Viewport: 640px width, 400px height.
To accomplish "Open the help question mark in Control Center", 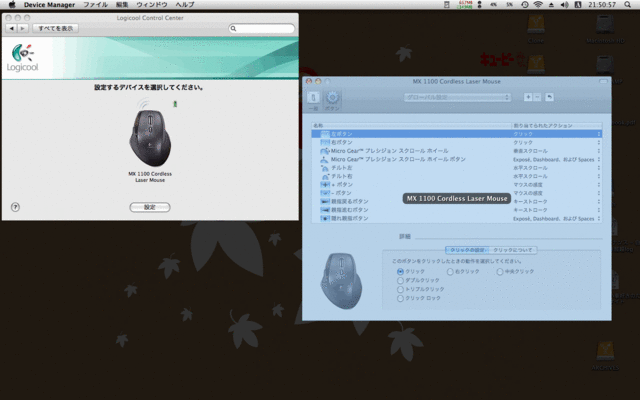I will pyautogui.click(x=15, y=207).
